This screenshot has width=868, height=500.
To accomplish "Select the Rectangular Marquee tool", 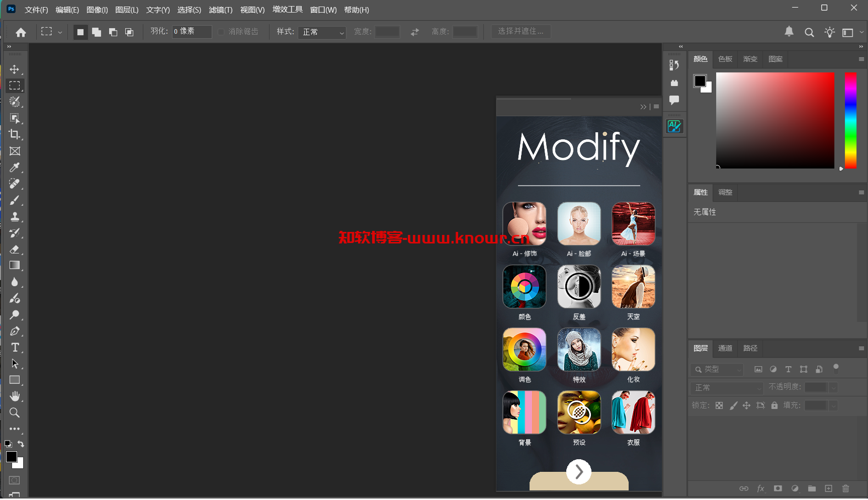I will [15, 86].
